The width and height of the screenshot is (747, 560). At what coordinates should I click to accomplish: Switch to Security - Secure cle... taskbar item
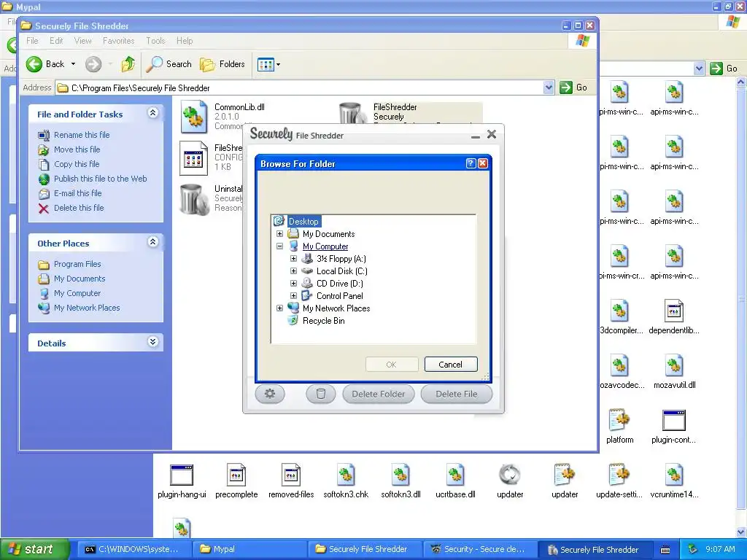(479, 549)
